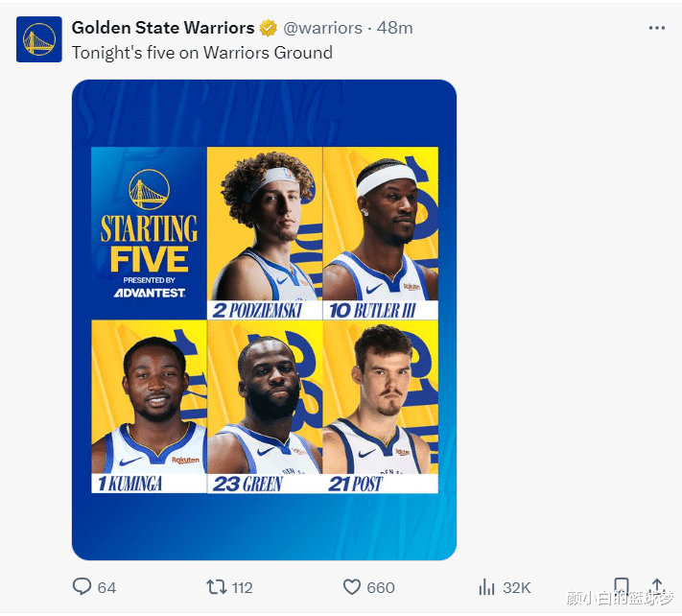Click the 21 Post player tile
Viewport: 682px width, 616px height.
(x=381, y=406)
